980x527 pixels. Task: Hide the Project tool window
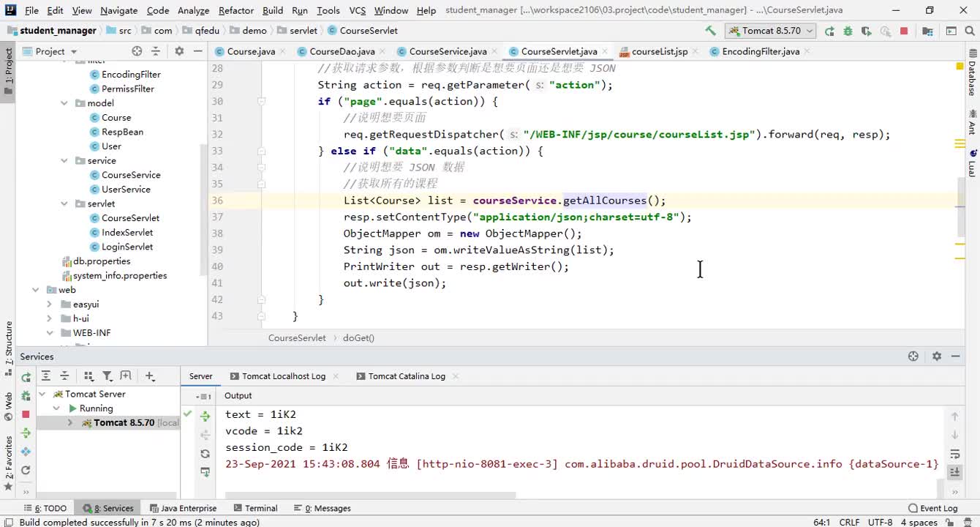(197, 51)
